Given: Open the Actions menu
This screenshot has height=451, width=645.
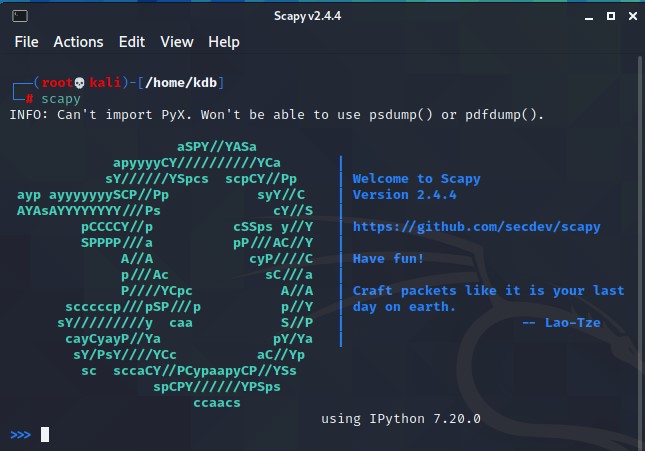Looking at the screenshot, I should tap(78, 42).
